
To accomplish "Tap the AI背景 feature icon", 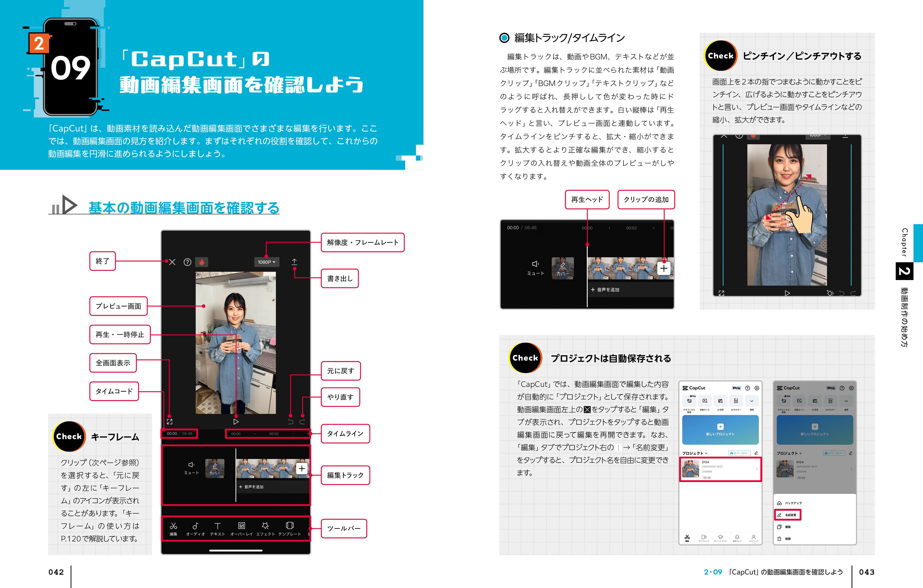I will click(x=721, y=401).
